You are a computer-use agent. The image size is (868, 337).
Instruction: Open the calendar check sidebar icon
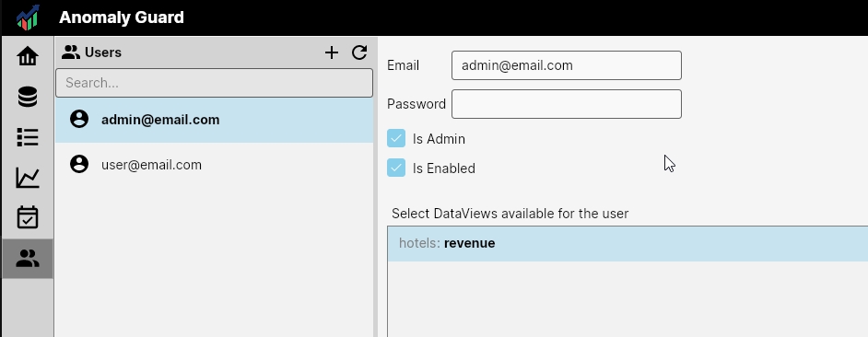(x=28, y=217)
